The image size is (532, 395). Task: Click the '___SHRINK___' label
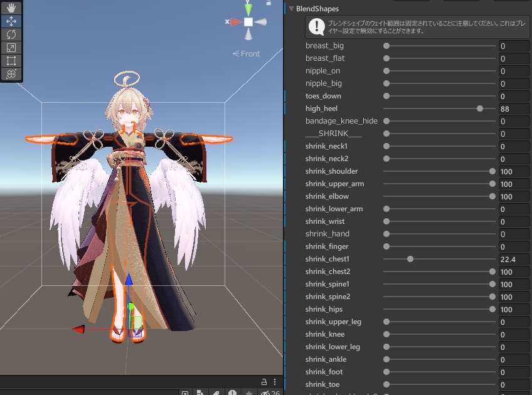point(334,134)
